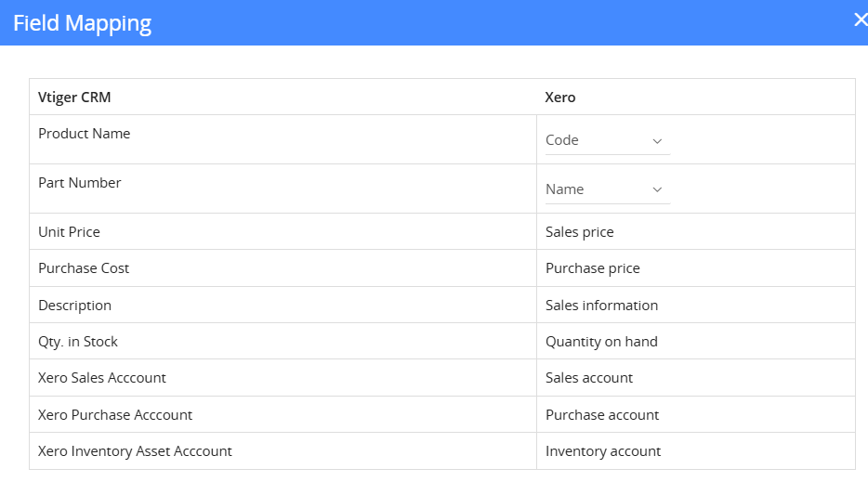
Task: Click the Sales price mapping value
Action: tap(579, 231)
